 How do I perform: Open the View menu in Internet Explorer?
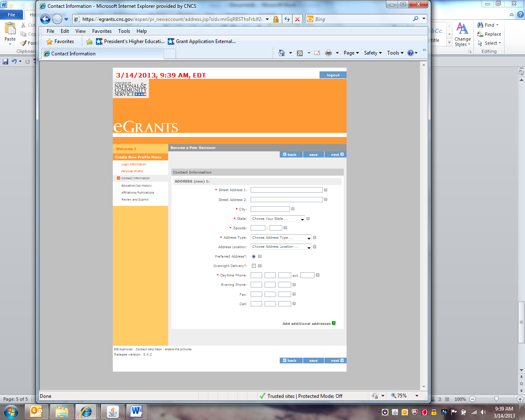(80, 31)
